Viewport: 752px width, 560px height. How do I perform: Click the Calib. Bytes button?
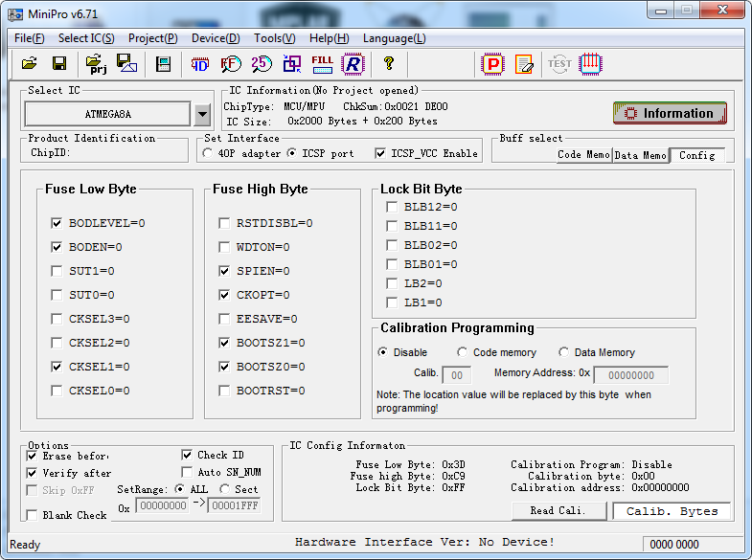tap(672, 511)
